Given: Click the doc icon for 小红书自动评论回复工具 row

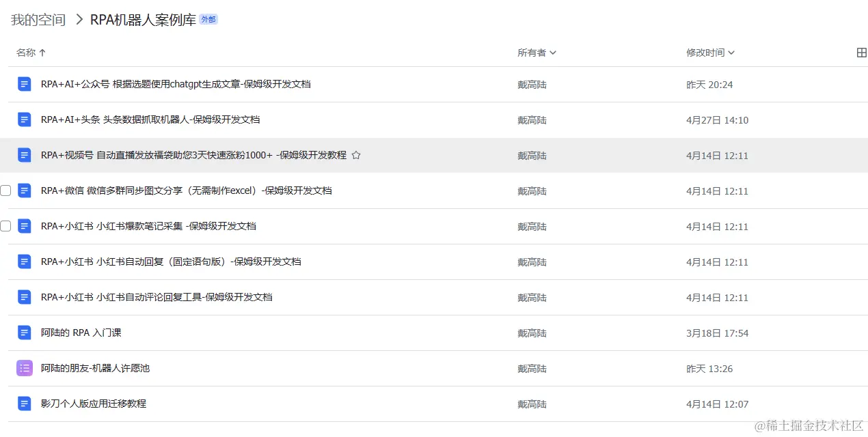Looking at the screenshot, I should click(x=25, y=297).
